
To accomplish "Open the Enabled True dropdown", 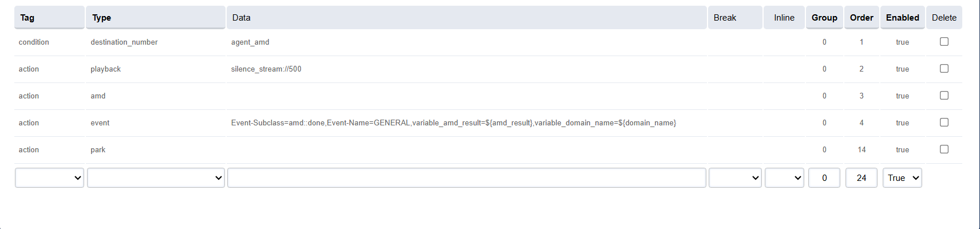I will pyautogui.click(x=902, y=178).
